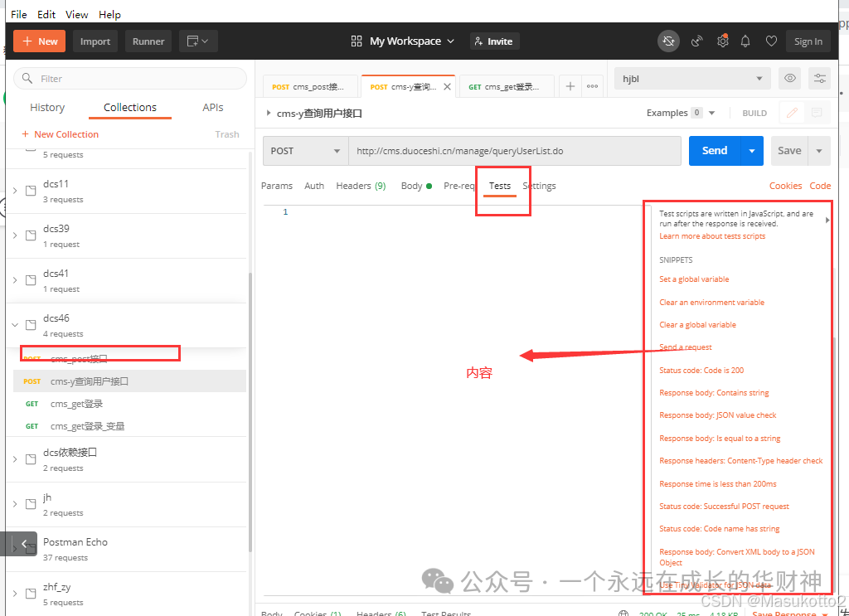The width and height of the screenshot is (849, 616).
Task: Switch to the Params tab
Action: click(x=277, y=186)
